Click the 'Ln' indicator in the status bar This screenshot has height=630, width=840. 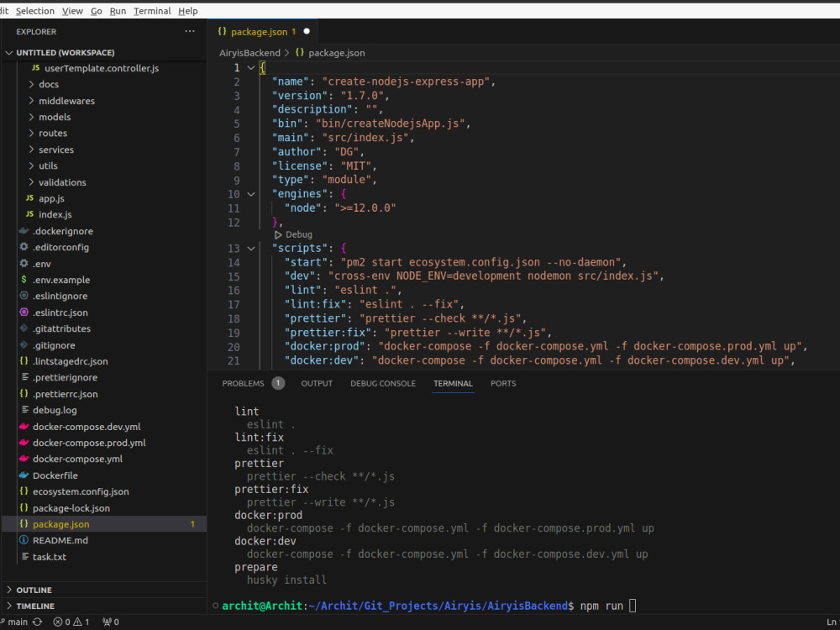point(831,622)
